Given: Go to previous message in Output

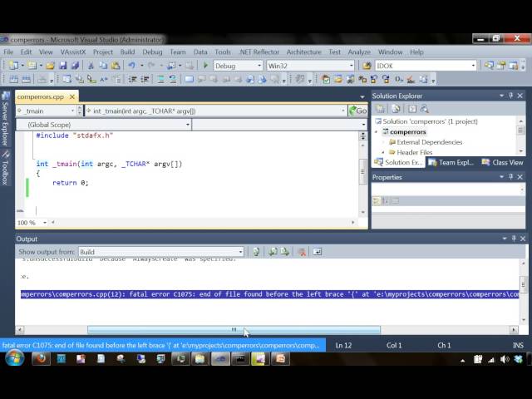Looking at the screenshot, I should 273,252.
